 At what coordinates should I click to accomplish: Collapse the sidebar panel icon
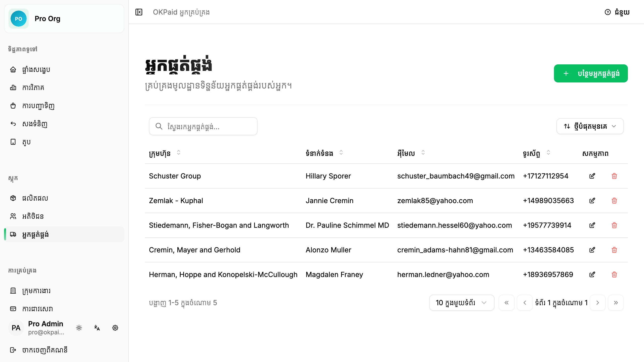click(x=139, y=12)
